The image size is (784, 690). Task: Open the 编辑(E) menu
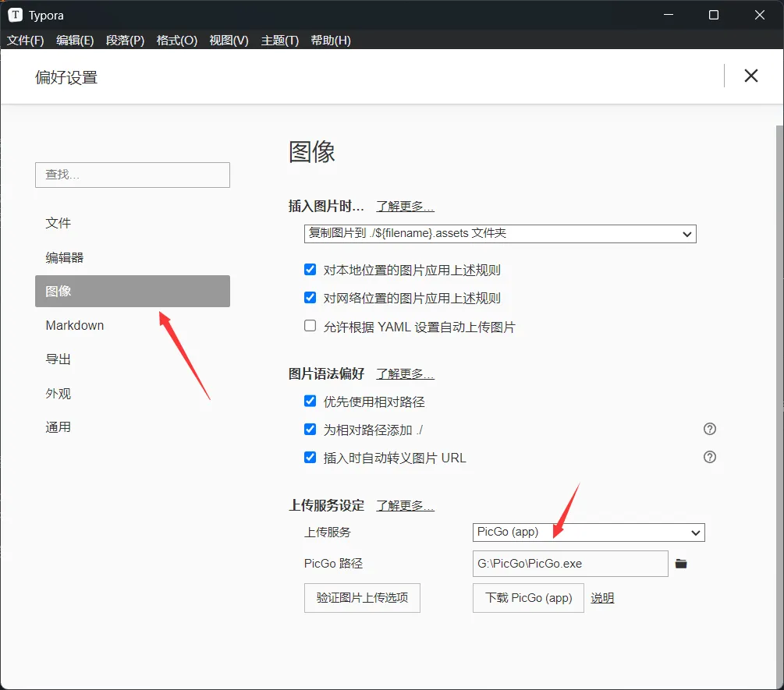click(75, 40)
